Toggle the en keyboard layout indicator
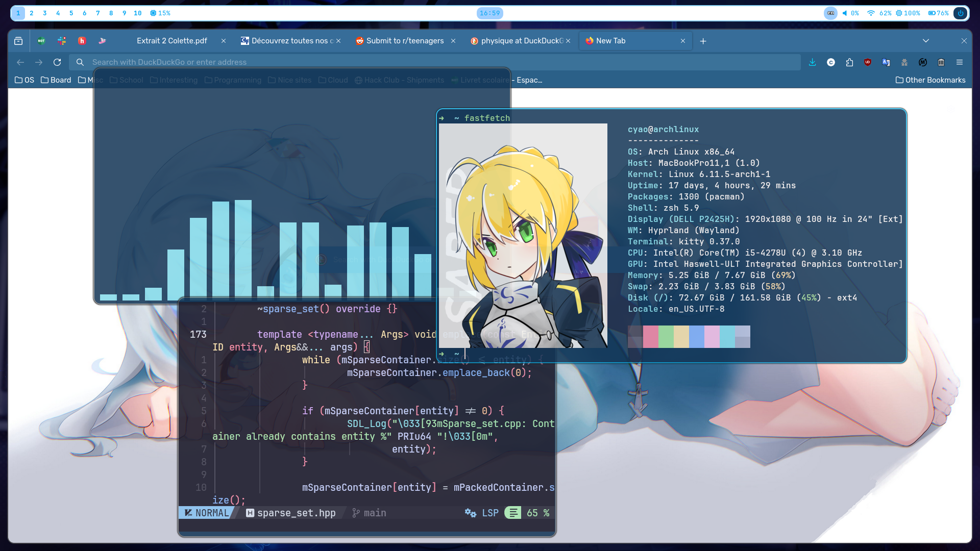The width and height of the screenshot is (980, 551). tap(830, 13)
